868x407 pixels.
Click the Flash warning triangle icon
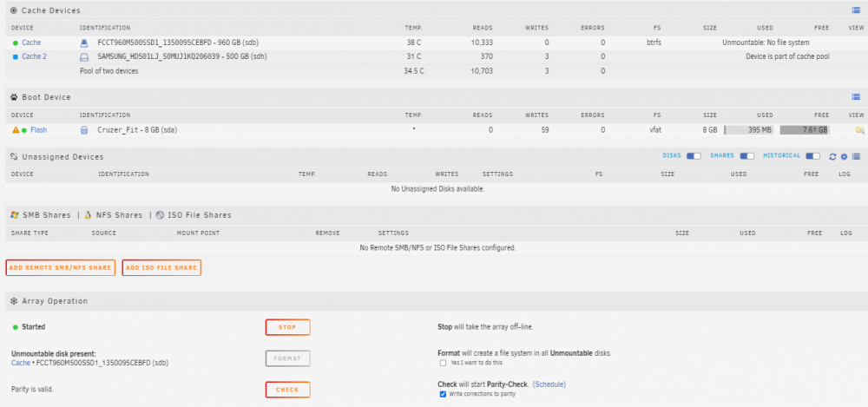click(16, 130)
